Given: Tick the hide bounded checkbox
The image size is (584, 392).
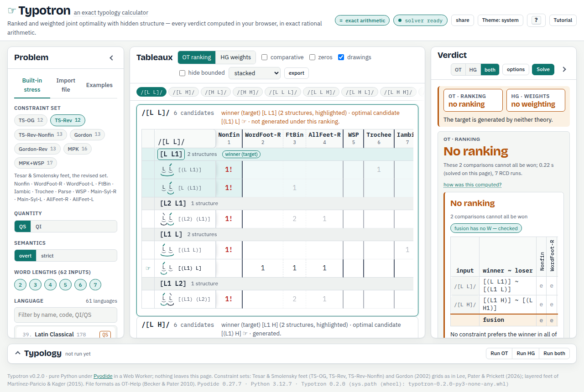Looking at the screenshot, I should click(x=182, y=73).
